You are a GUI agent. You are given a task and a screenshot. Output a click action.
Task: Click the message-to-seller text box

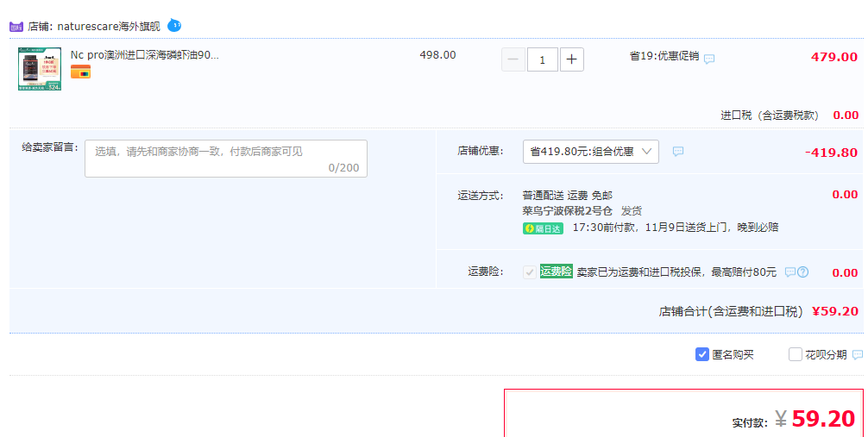click(226, 159)
